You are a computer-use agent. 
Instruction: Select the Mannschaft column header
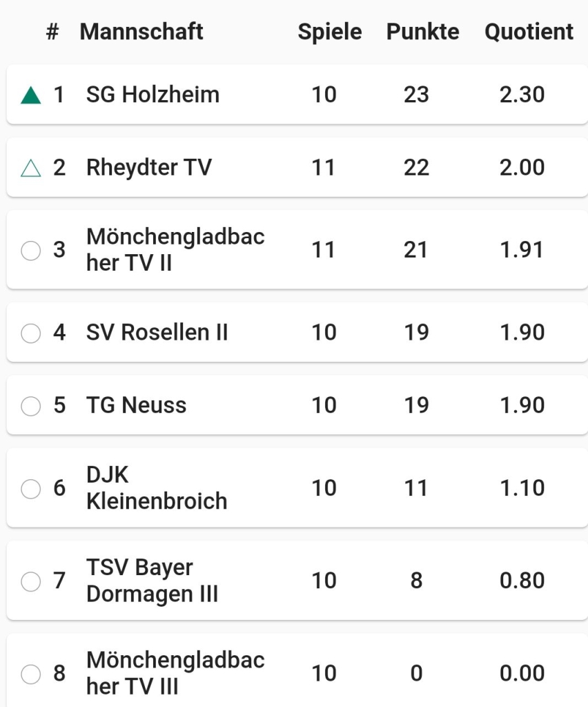click(141, 32)
